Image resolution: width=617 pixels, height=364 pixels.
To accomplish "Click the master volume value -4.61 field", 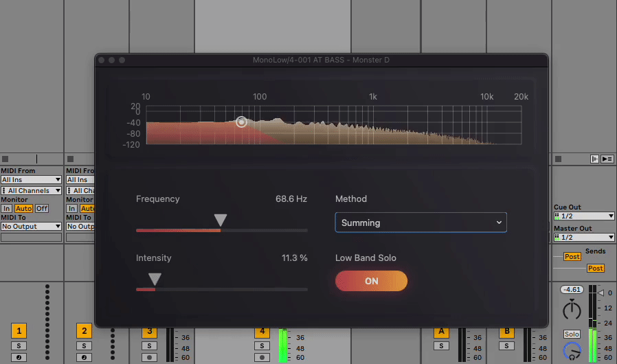I will pos(572,290).
